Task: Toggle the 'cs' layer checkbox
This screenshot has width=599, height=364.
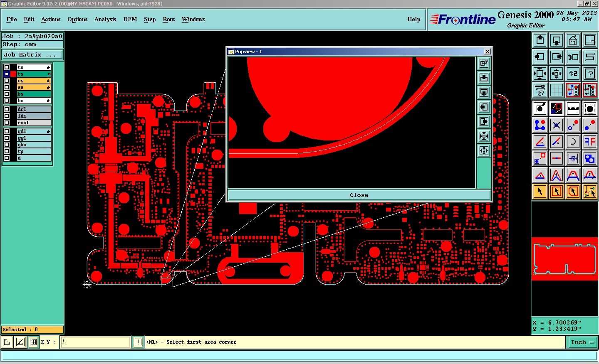Action: click(7, 81)
